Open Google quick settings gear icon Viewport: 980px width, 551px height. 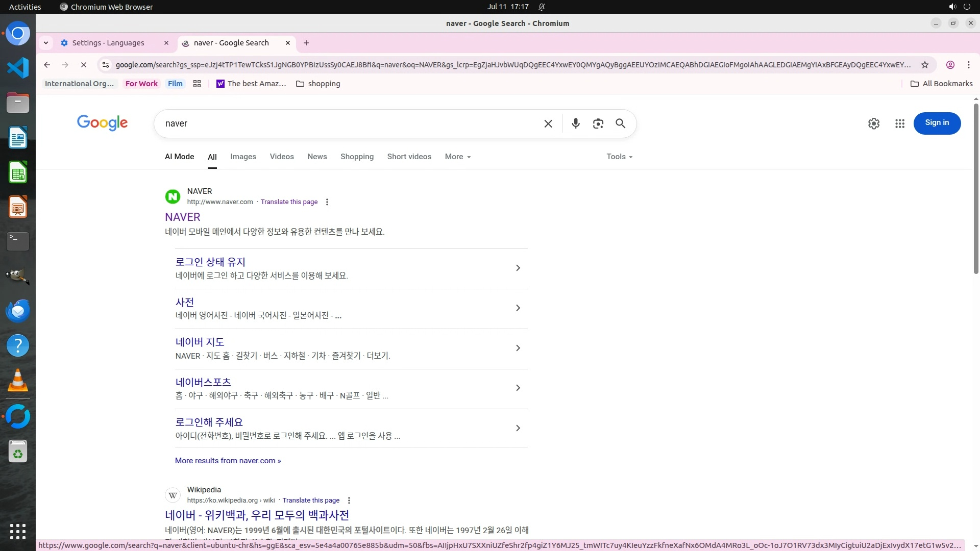(x=873, y=123)
